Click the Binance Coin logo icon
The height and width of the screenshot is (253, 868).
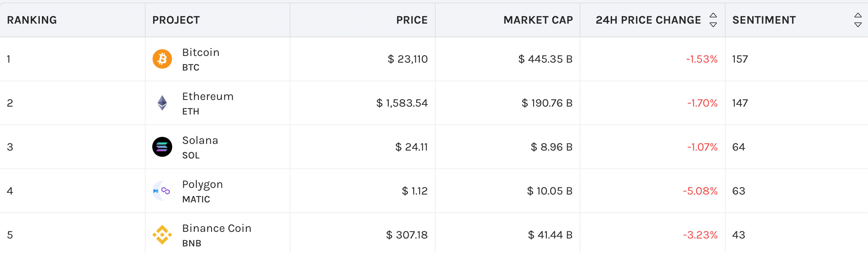162,235
